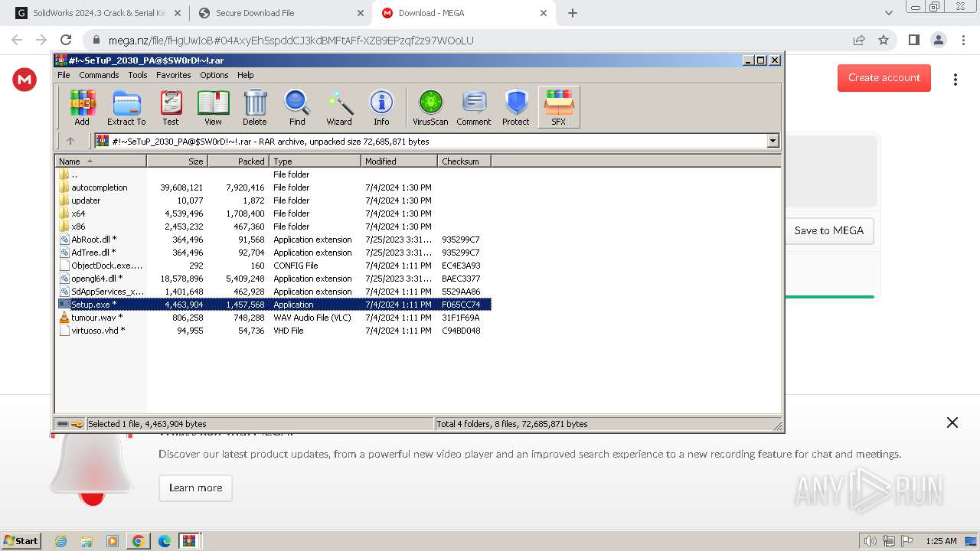Select the autocompletion folder
The width and height of the screenshot is (980, 551).
tap(274, 187)
